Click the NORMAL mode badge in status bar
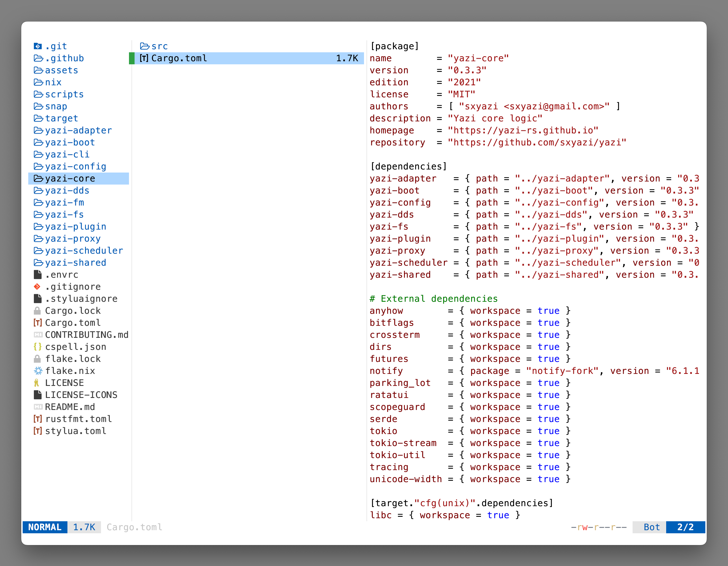This screenshot has height=566, width=728. pyautogui.click(x=45, y=527)
